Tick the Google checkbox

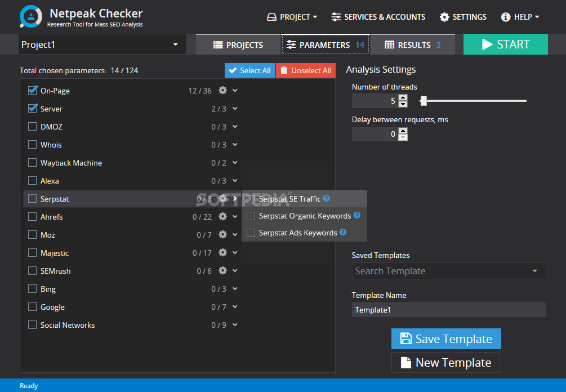[33, 307]
